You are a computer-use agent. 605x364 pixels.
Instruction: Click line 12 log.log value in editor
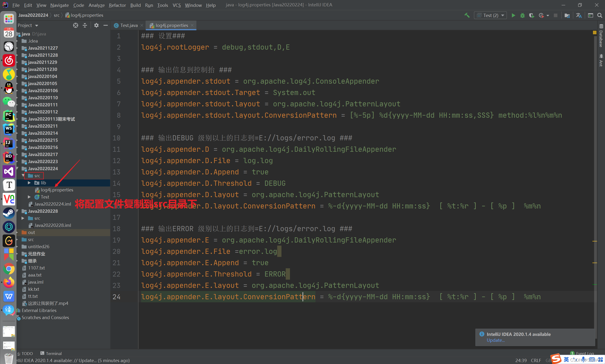pyautogui.click(x=258, y=161)
